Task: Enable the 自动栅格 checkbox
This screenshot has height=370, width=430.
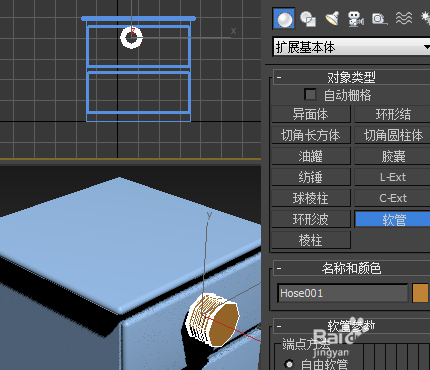Action: [x=310, y=95]
